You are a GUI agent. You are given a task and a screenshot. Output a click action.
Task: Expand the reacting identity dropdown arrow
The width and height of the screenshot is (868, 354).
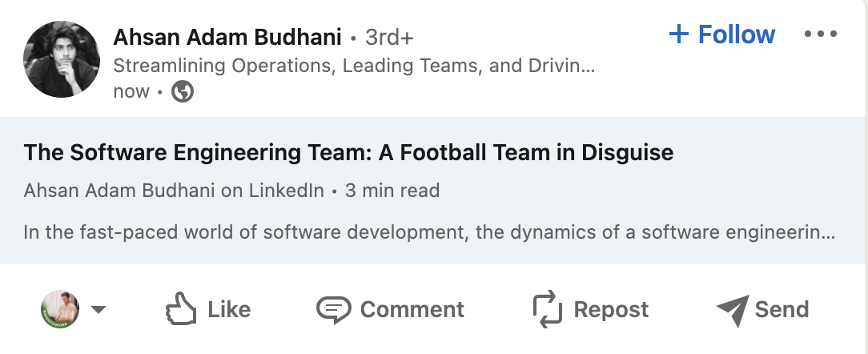click(x=98, y=310)
